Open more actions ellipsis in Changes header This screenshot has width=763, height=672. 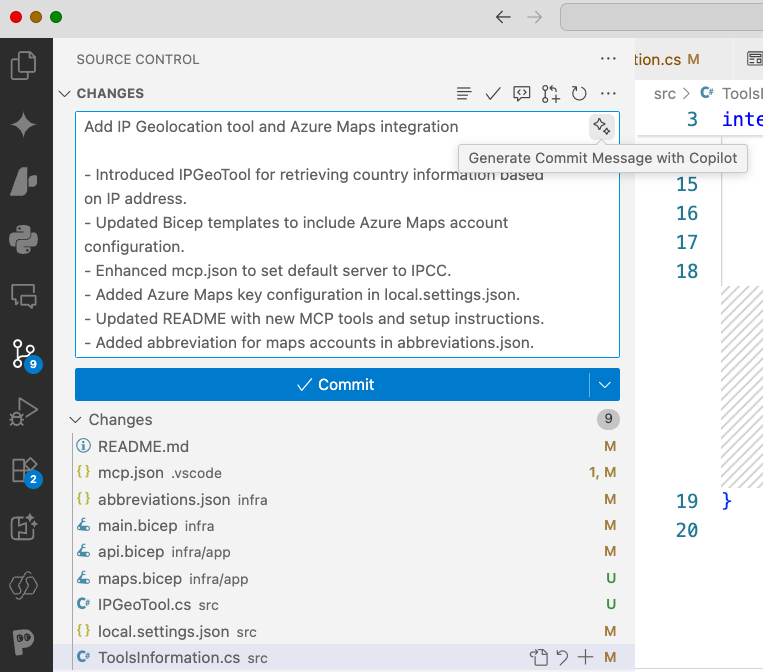(x=608, y=93)
